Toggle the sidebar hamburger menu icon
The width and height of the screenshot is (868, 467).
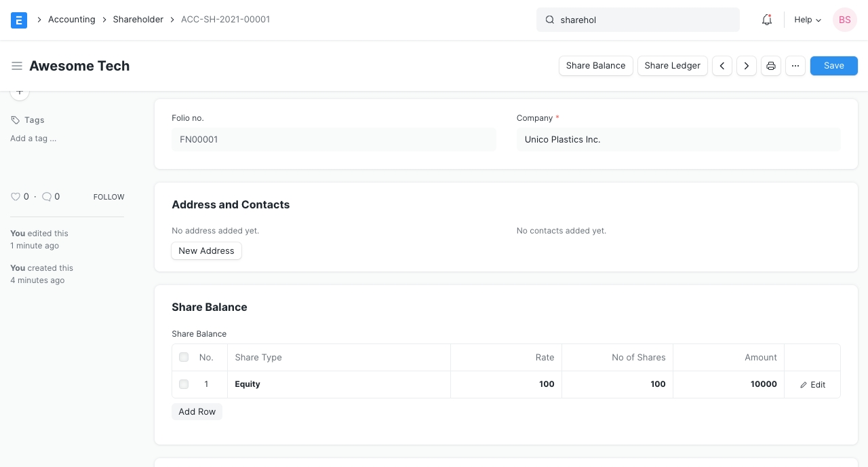[x=17, y=66]
